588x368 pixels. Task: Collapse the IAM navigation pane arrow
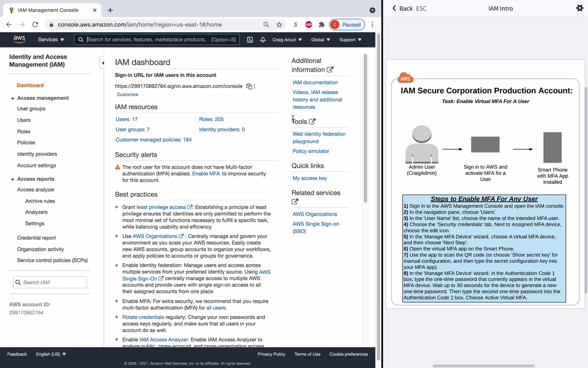click(x=103, y=63)
